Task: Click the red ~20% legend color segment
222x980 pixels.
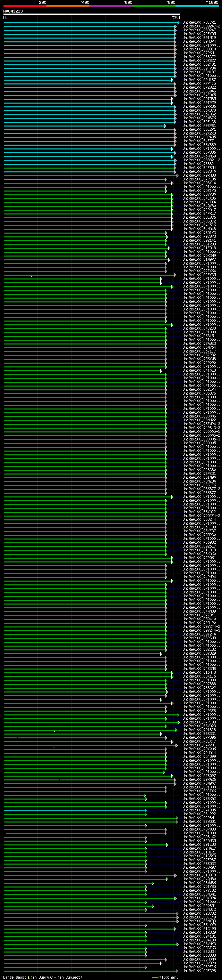Action: tap(25, 7)
